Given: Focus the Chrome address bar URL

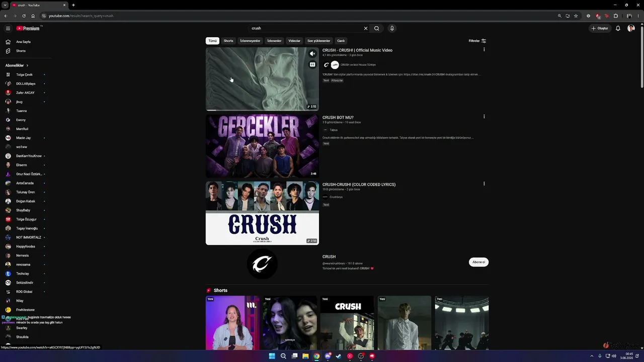Looking at the screenshot, I should [80, 16].
